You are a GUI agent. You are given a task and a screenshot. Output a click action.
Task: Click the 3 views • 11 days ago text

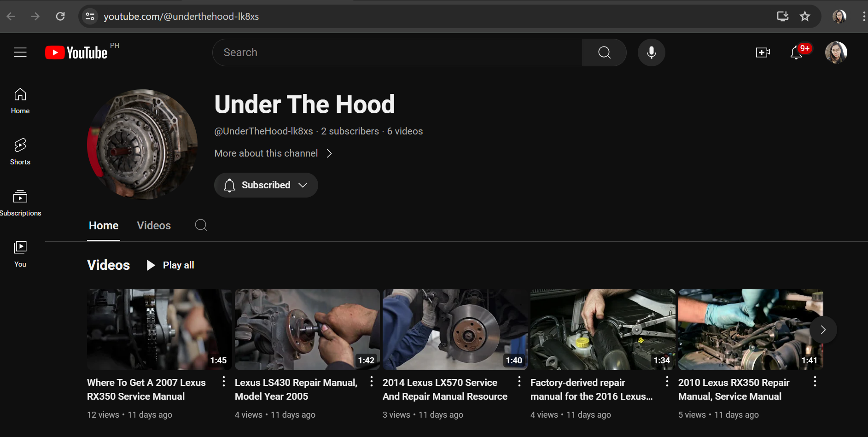(x=423, y=415)
